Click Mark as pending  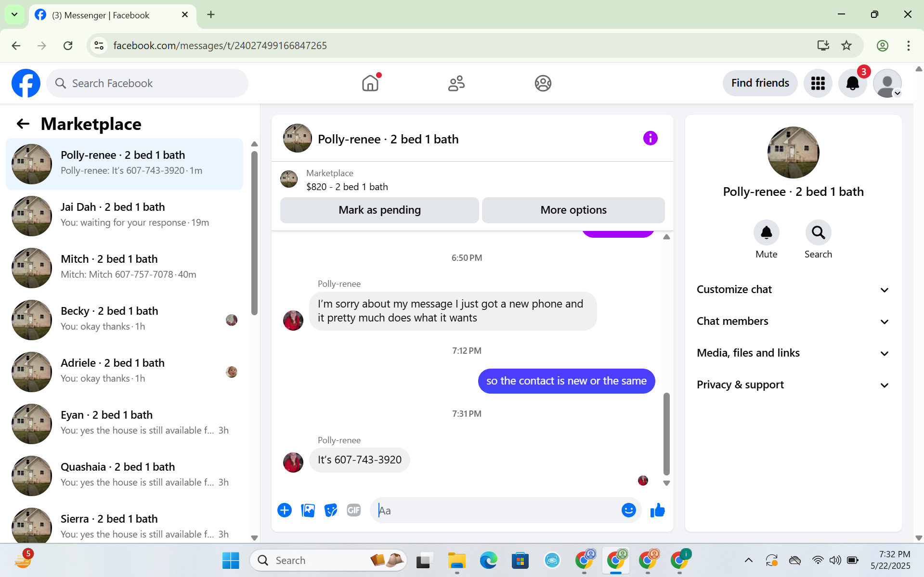point(379,210)
